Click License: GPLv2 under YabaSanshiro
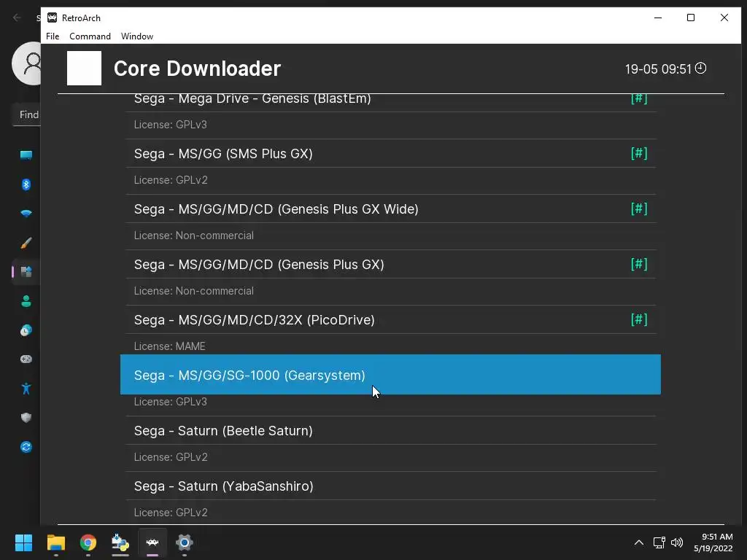This screenshot has height=560, width=747. click(171, 513)
